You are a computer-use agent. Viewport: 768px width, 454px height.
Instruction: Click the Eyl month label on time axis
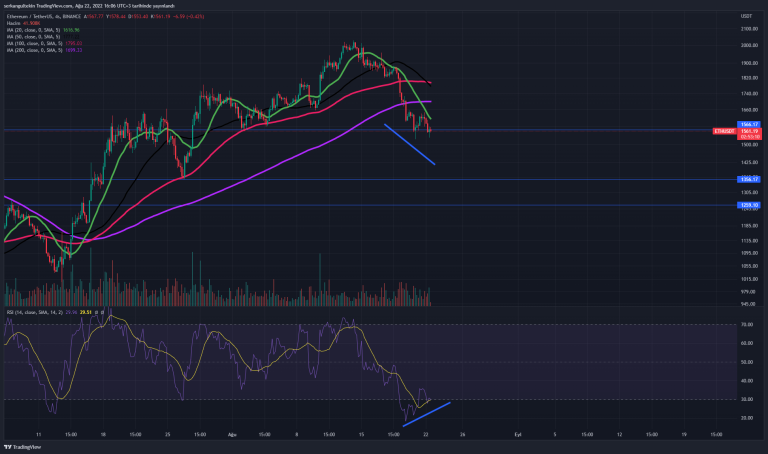pyautogui.click(x=517, y=436)
